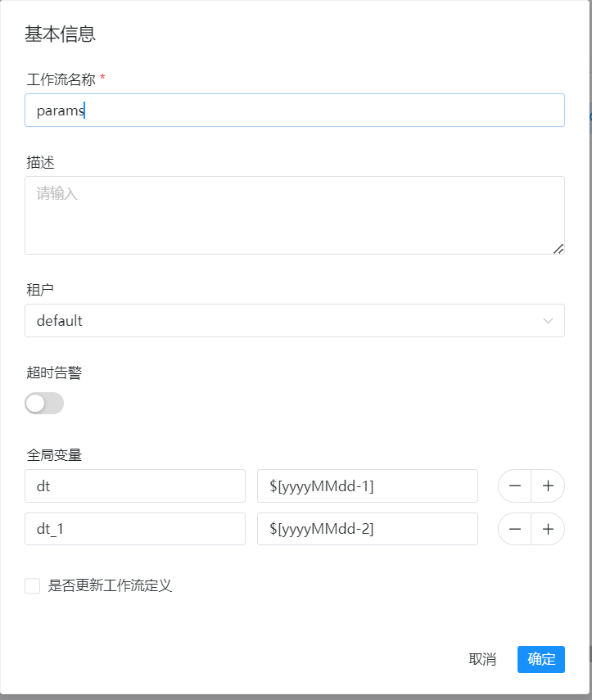
Task: Click the 取消 cancel button
Action: click(x=483, y=659)
